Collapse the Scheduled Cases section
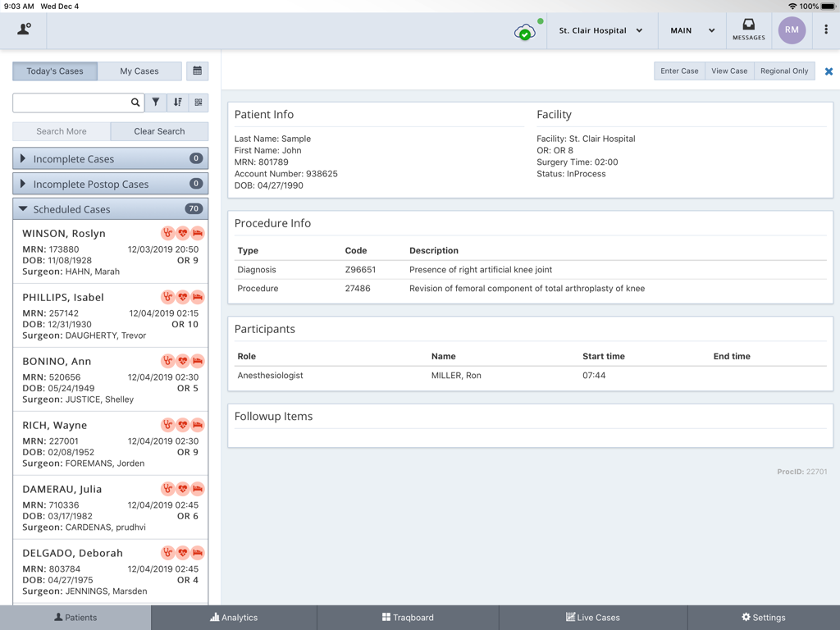The image size is (840, 630). 110,209
